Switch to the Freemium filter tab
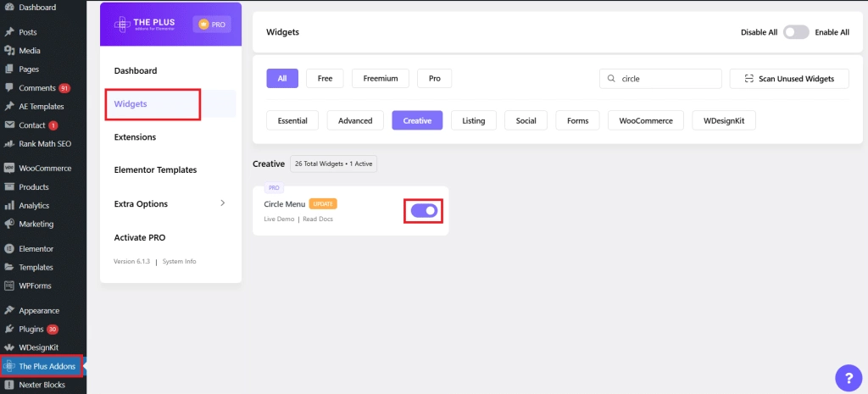The image size is (868, 394). click(381, 79)
